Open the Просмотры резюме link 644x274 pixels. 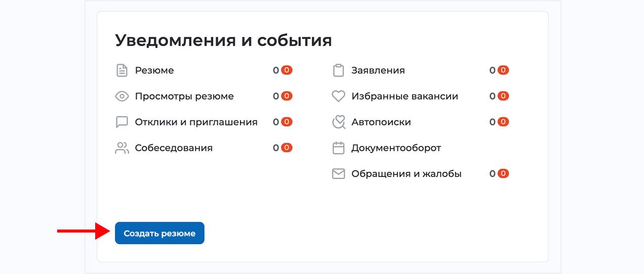pyautogui.click(x=184, y=96)
